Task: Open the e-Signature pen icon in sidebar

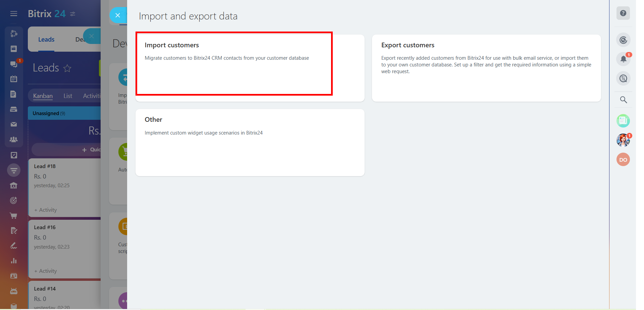Action: point(14,246)
